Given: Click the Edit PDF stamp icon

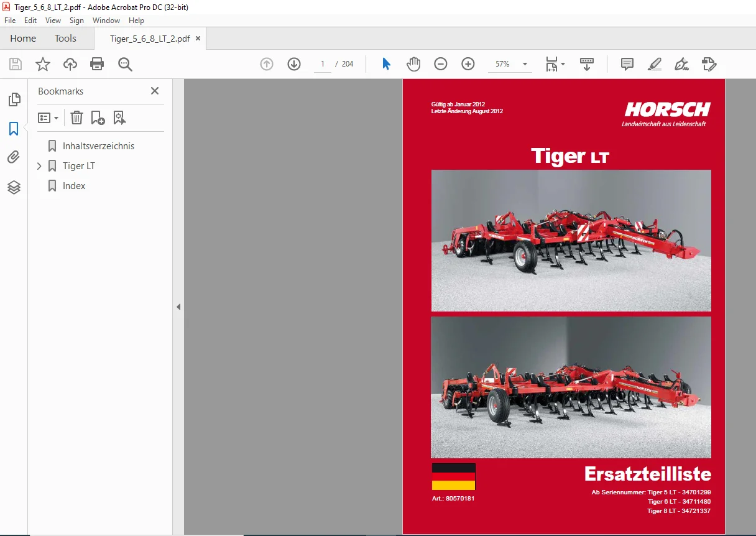Looking at the screenshot, I should [x=709, y=64].
